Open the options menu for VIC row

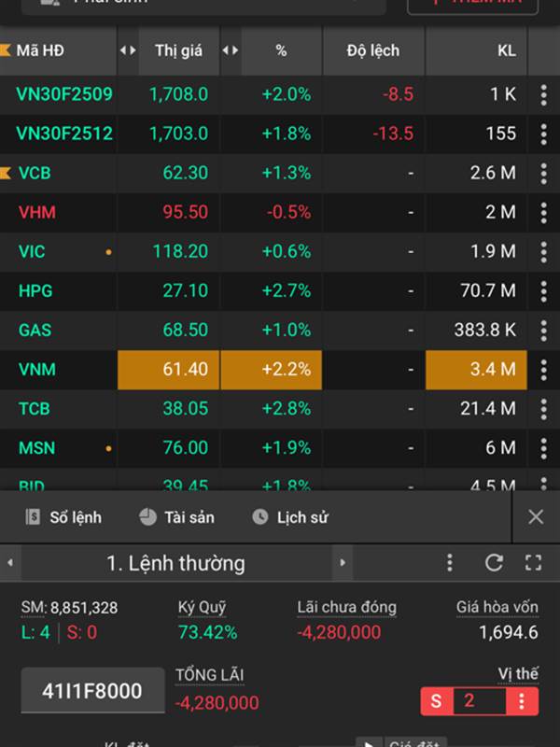[543, 251]
